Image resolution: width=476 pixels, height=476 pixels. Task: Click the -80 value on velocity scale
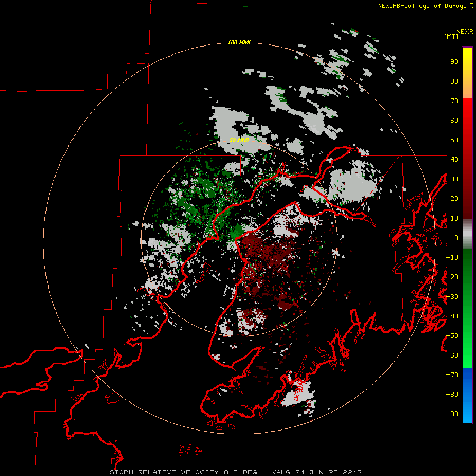pos(452,395)
